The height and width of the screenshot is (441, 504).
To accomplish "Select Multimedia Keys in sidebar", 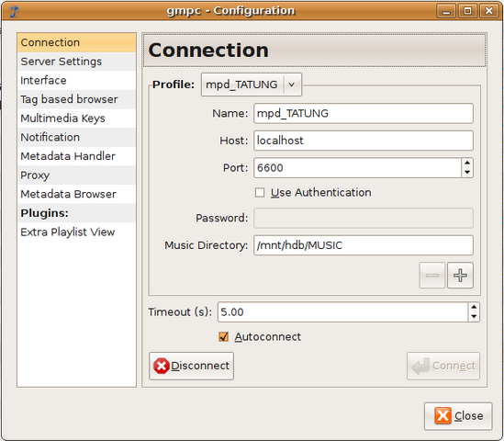I will [77, 119].
